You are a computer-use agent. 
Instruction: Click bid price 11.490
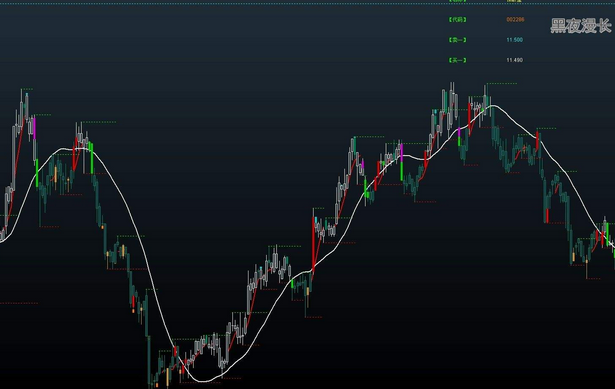tap(514, 60)
